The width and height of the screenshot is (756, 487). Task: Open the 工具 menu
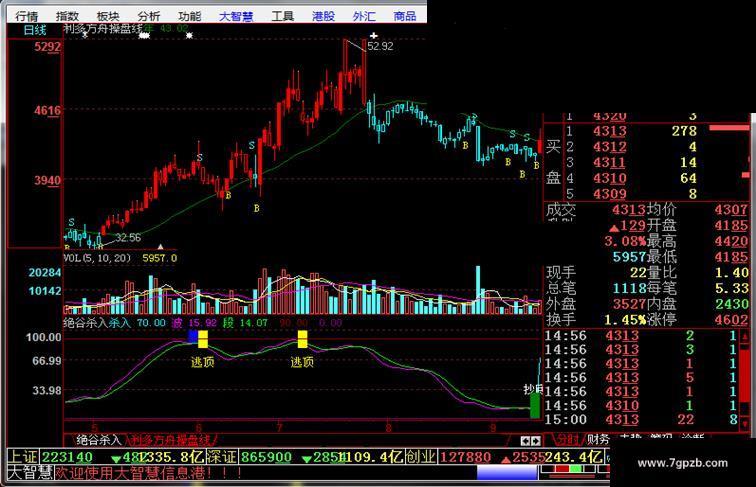283,16
